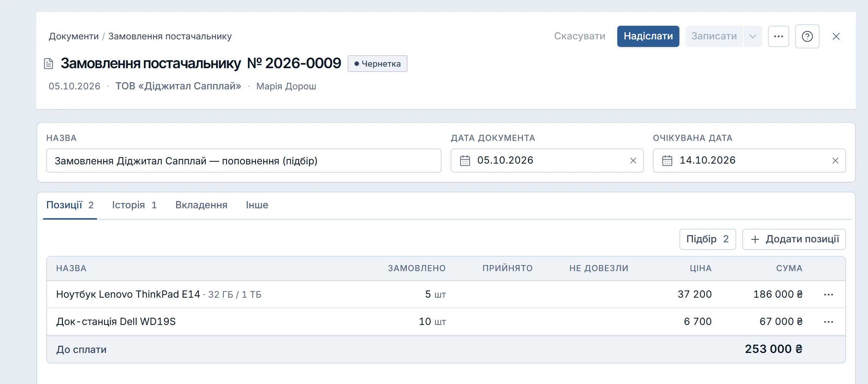Click the Очікувана дата date field

[749, 161]
